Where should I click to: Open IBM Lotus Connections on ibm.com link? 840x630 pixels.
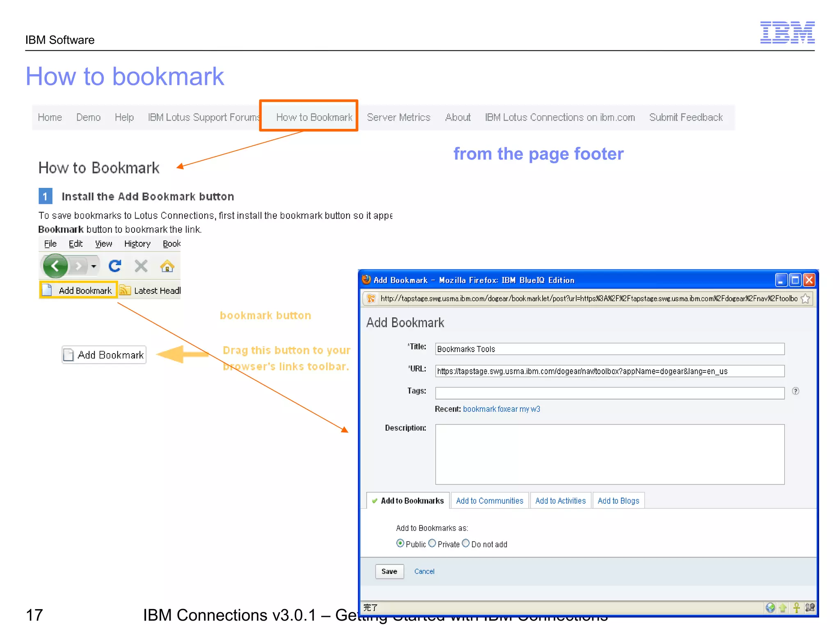pos(560,117)
